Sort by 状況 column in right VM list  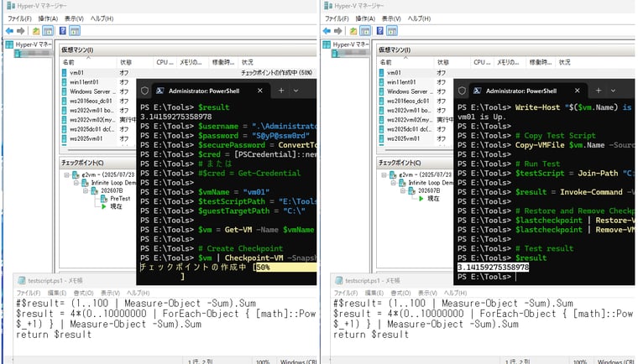coord(594,62)
